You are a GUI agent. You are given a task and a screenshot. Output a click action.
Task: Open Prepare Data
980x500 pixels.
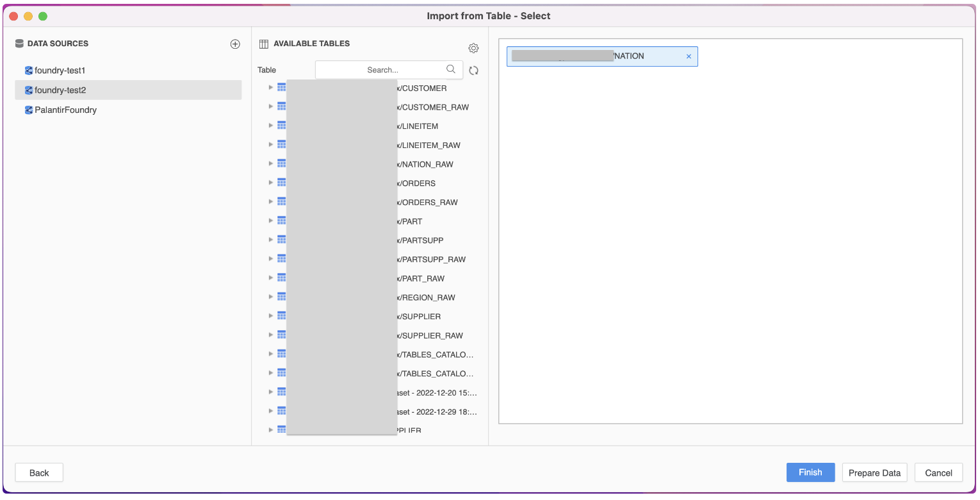point(874,472)
